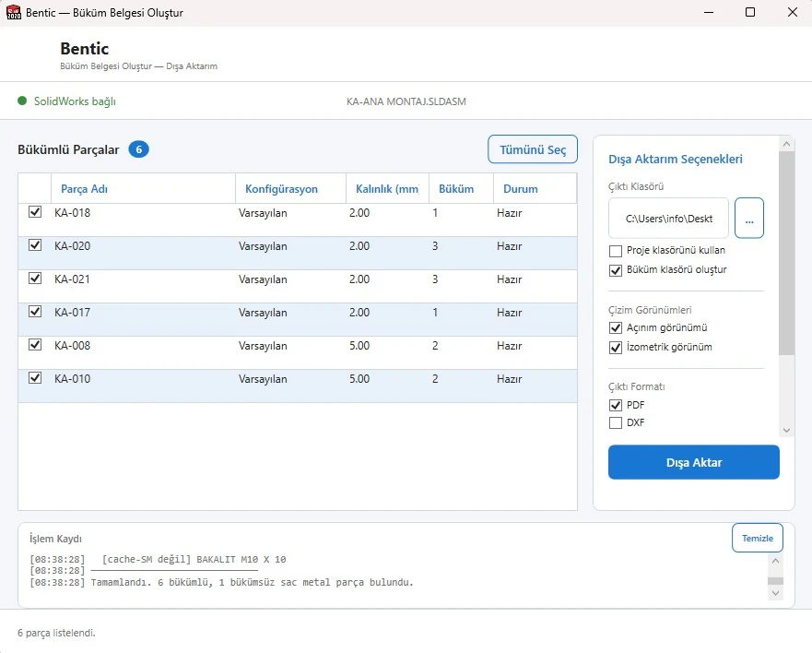Clear the log with 'Temizle' button

(757, 538)
